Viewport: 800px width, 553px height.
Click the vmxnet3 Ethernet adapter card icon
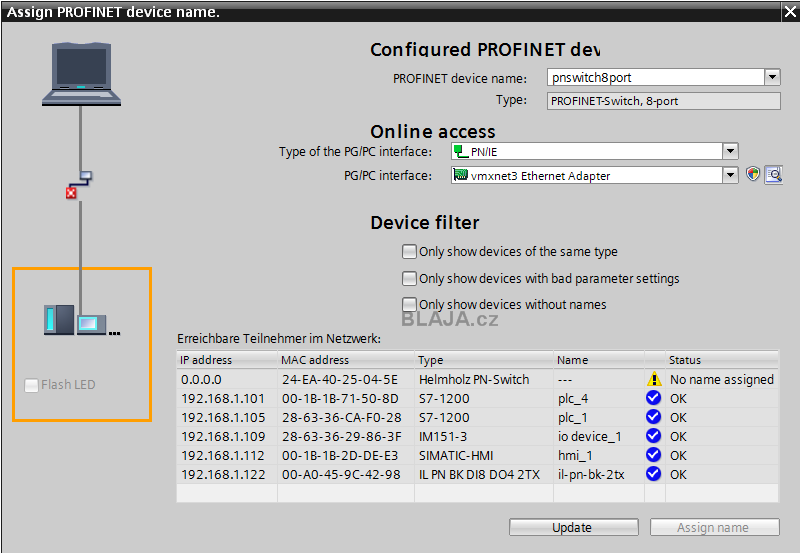click(461, 175)
